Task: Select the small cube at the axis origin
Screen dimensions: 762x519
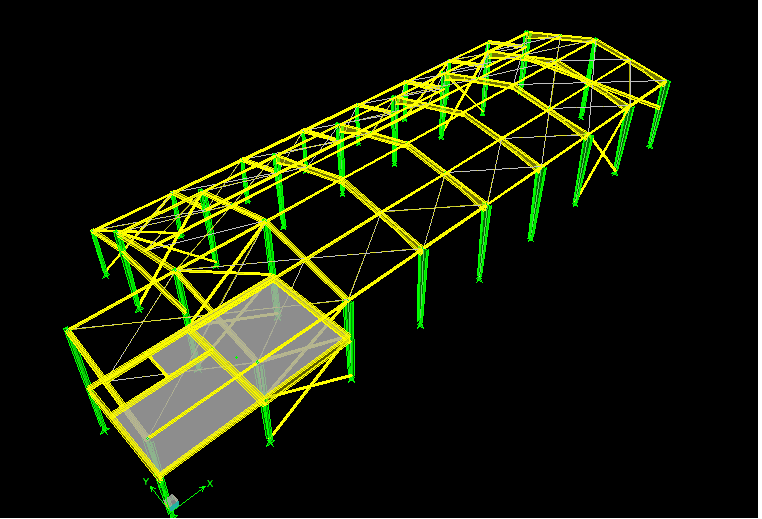Action: pyautogui.click(x=173, y=502)
